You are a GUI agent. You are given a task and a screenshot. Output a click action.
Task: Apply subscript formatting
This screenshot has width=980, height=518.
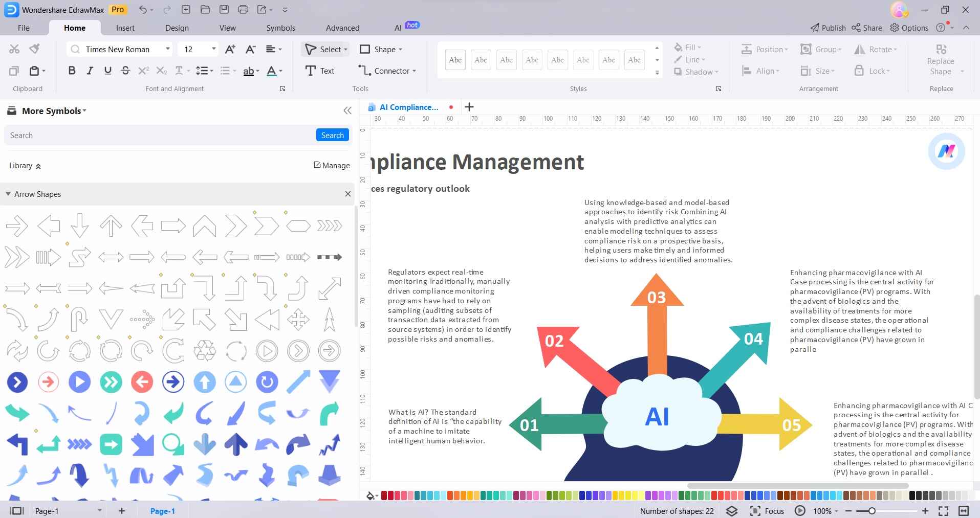[162, 71]
